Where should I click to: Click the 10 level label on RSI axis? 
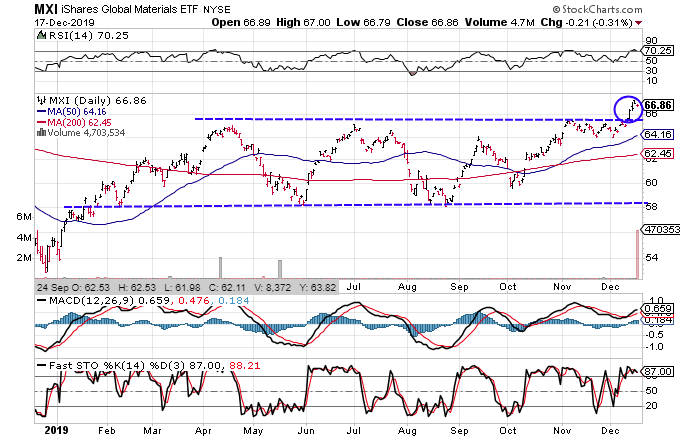click(651, 81)
